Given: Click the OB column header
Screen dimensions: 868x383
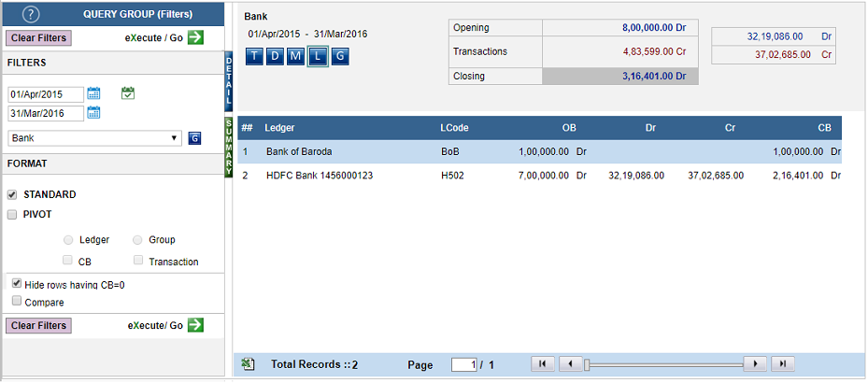Looking at the screenshot, I should click(569, 128).
